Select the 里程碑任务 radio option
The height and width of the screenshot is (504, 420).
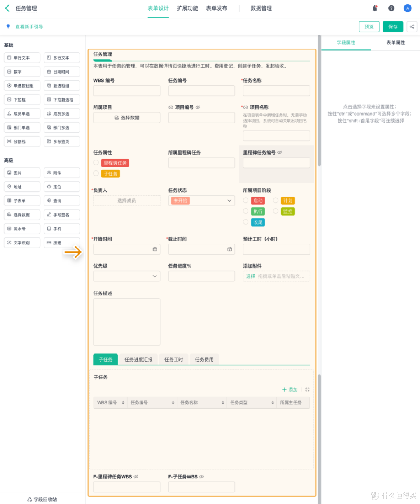coord(96,163)
